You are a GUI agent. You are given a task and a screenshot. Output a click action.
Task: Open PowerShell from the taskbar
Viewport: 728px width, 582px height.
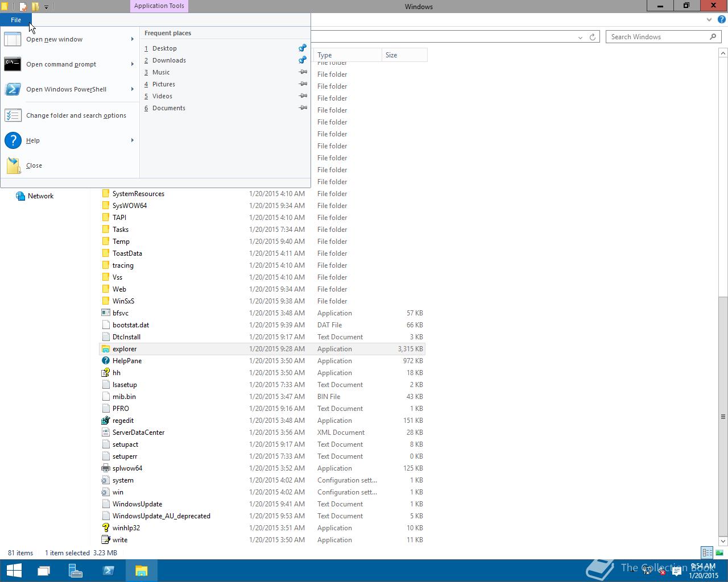[x=108, y=571]
